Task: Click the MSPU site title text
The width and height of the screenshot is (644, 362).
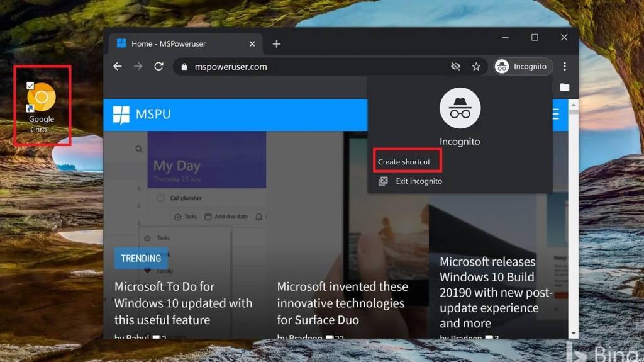Action: (x=153, y=114)
